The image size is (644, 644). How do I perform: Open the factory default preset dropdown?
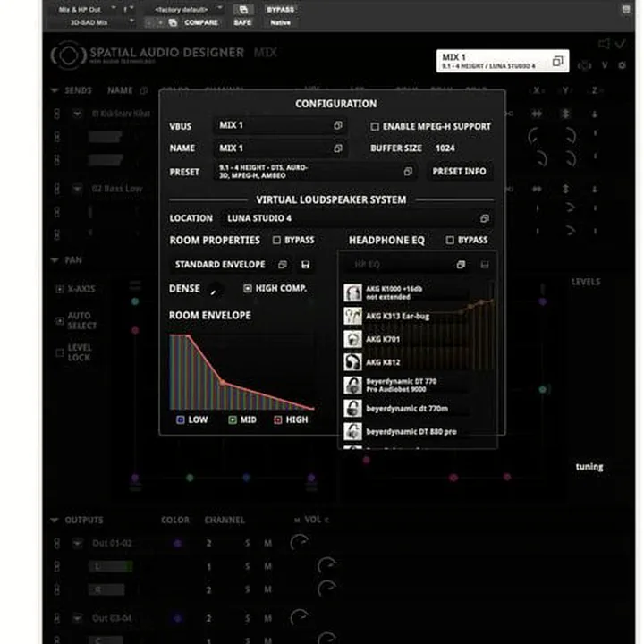[187, 9]
